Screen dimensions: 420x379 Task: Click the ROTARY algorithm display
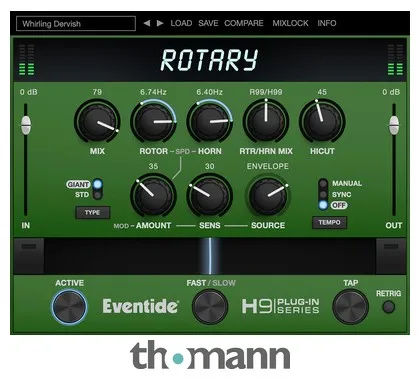[x=209, y=60]
